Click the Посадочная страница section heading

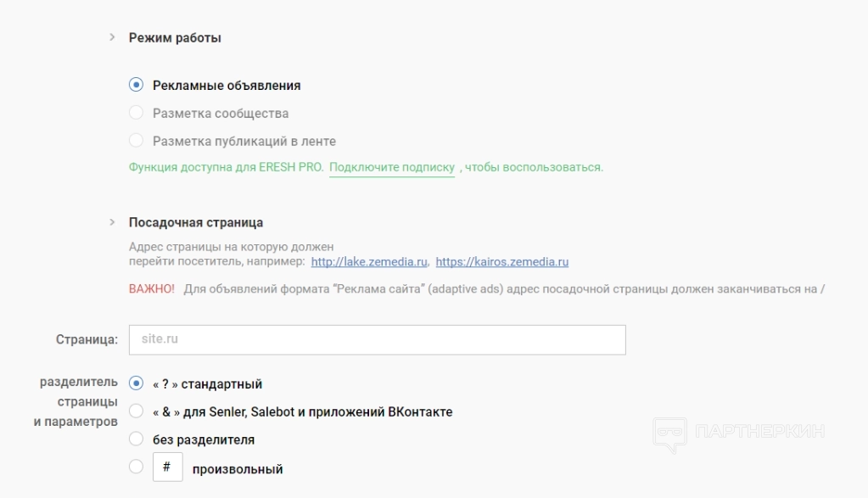point(196,222)
